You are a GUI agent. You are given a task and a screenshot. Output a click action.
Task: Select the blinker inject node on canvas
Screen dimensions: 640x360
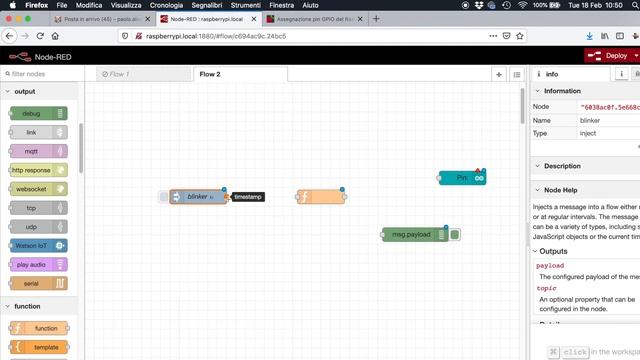198,197
